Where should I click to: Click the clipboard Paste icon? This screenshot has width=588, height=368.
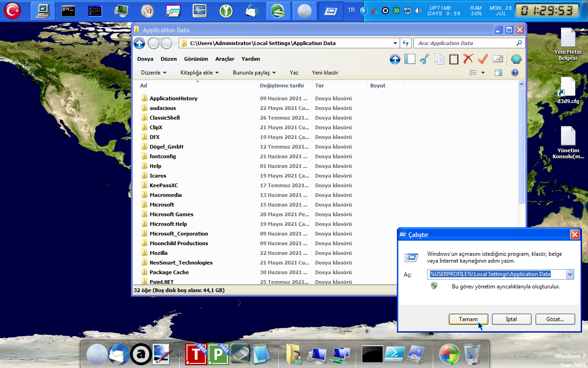[x=454, y=59]
